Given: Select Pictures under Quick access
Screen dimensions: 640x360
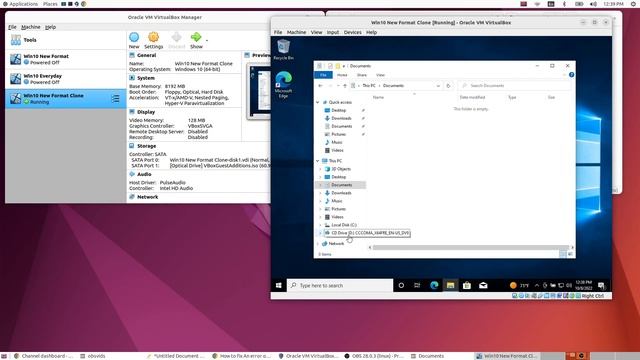Looking at the screenshot, I should click(x=338, y=134).
